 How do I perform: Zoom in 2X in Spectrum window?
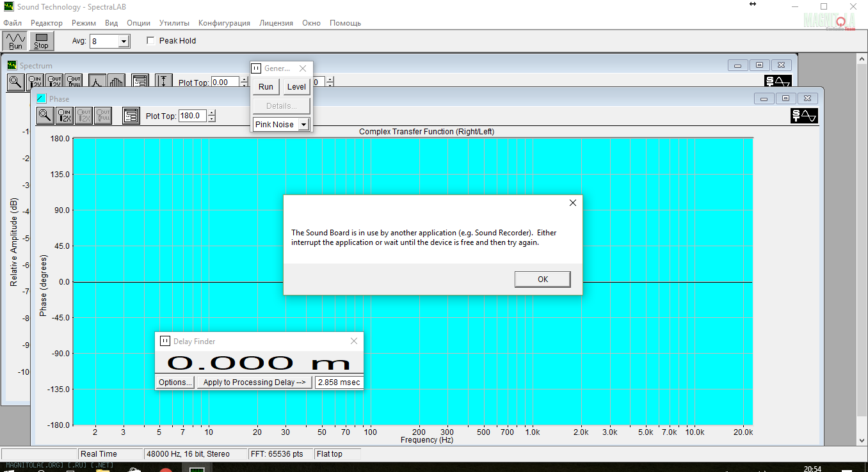[x=35, y=82]
